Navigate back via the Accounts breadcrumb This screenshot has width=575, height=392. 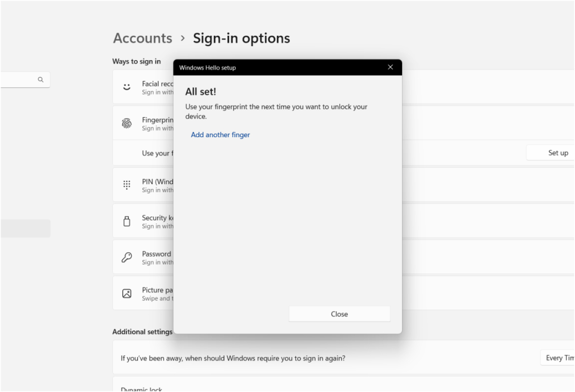pyautogui.click(x=142, y=38)
